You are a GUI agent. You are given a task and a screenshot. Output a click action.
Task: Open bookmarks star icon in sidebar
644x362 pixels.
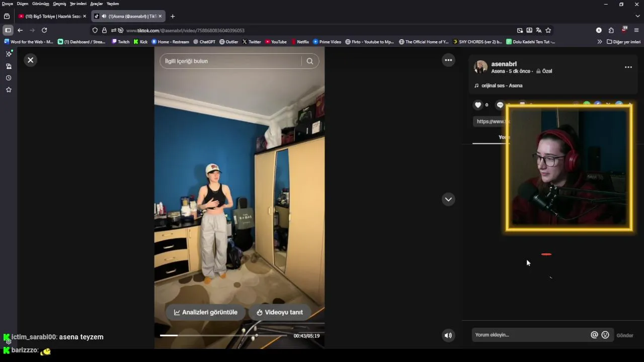[x=9, y=89]
